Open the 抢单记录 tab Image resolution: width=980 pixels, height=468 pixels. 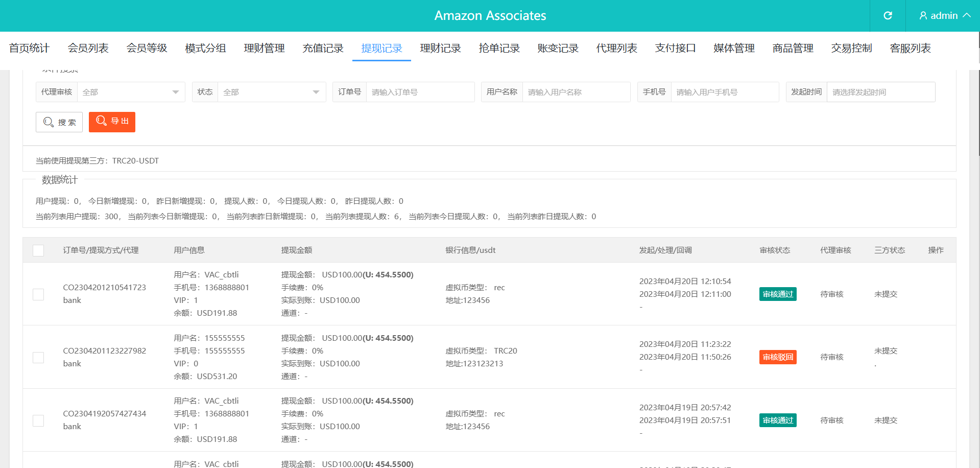click(x=499, y=48)
